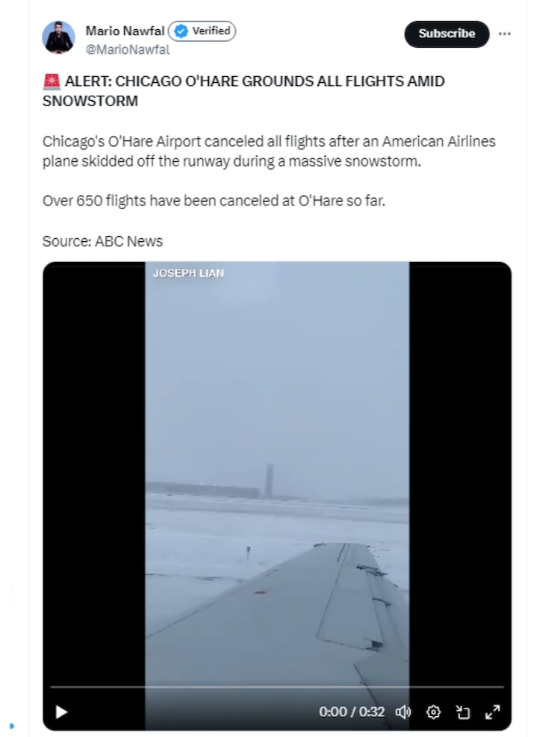This screenshot has width=560, height=737.
Task: Click the JOSEPH LIAN watermark text
Action: point(189,273)
